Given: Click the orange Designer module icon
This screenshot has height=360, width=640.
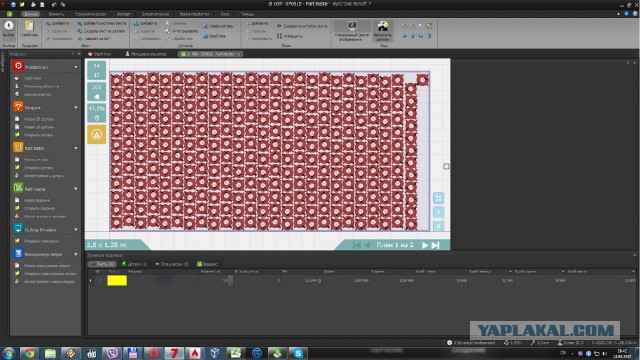Looking at the screenshot, I should tap(18, 107).
